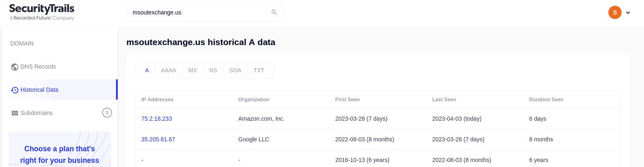This screenshot has width=644, height=167.
Task: Click the search magnifier icon
Action: click(274, 12)
